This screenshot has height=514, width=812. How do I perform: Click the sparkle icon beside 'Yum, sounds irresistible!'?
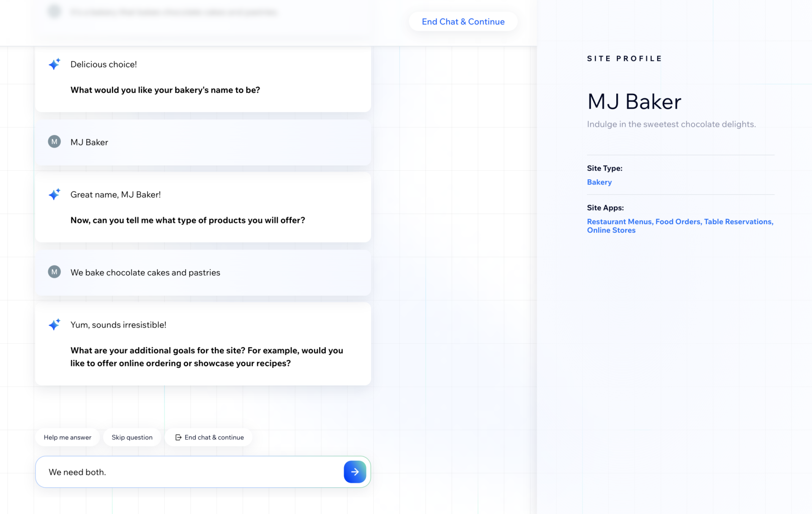tap(54, 324)
